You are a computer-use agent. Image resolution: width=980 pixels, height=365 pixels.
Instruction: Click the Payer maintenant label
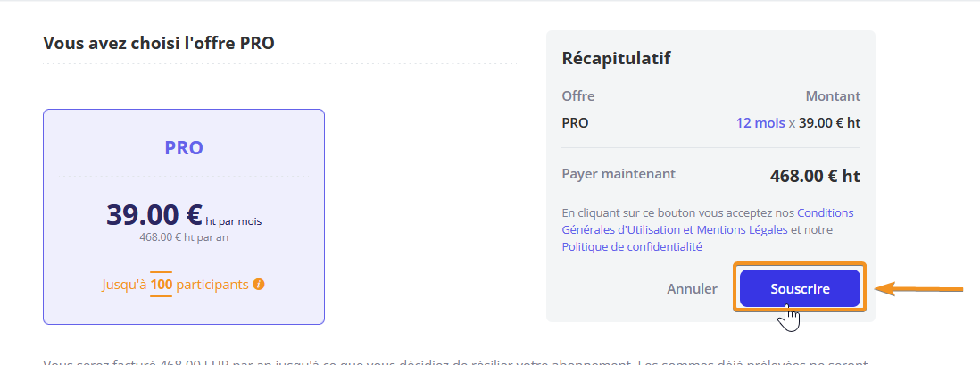tap(619, 174)
